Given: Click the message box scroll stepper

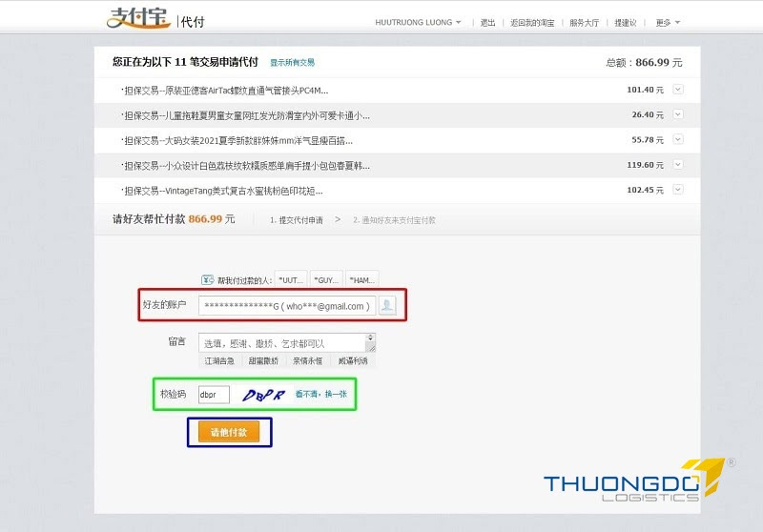Looking at the screenshot, I should tap(371, 338).
